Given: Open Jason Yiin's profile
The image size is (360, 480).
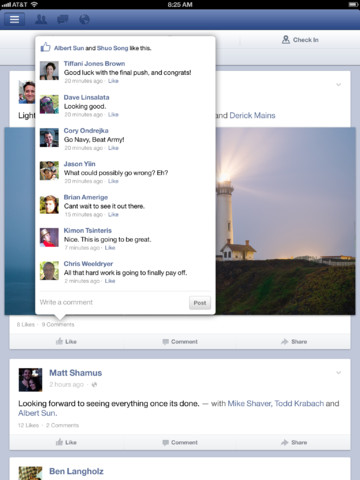Looking at the screenshot, I should click(x=79, y=164).
